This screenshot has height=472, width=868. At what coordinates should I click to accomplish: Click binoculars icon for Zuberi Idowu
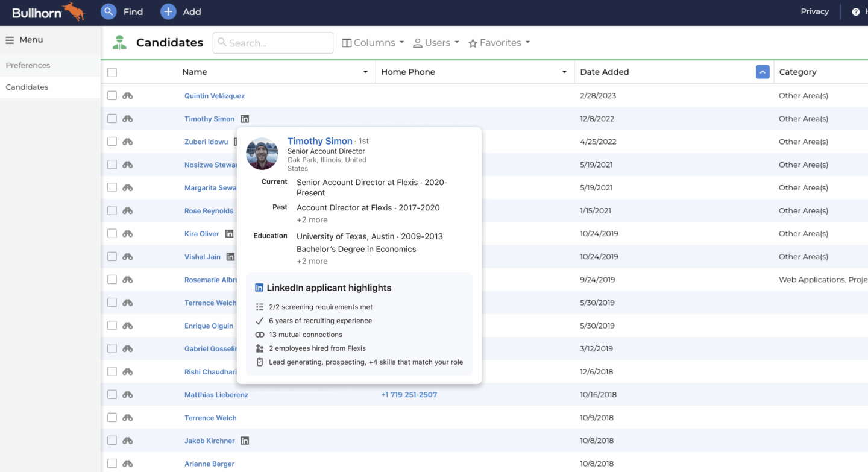pos(127,142)
